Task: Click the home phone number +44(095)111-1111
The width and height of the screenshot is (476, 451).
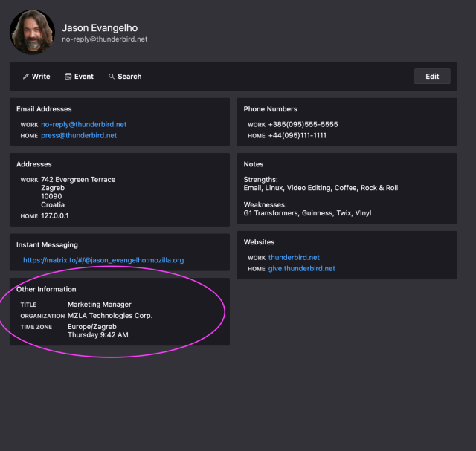Action: (297, 136)
